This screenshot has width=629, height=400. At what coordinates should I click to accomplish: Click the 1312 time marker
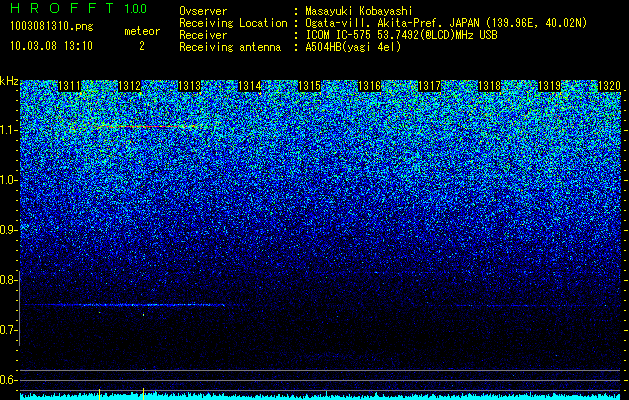click(129, 86)
